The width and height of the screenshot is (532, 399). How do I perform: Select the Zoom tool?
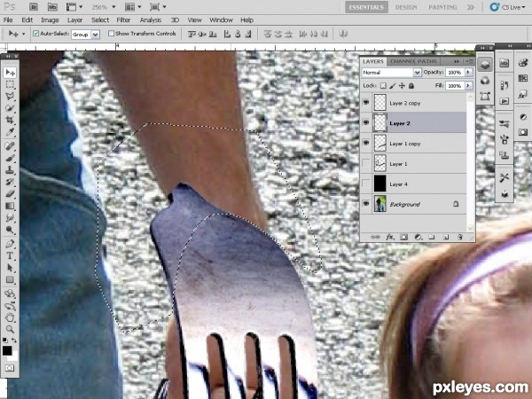[x=10, y=329]
